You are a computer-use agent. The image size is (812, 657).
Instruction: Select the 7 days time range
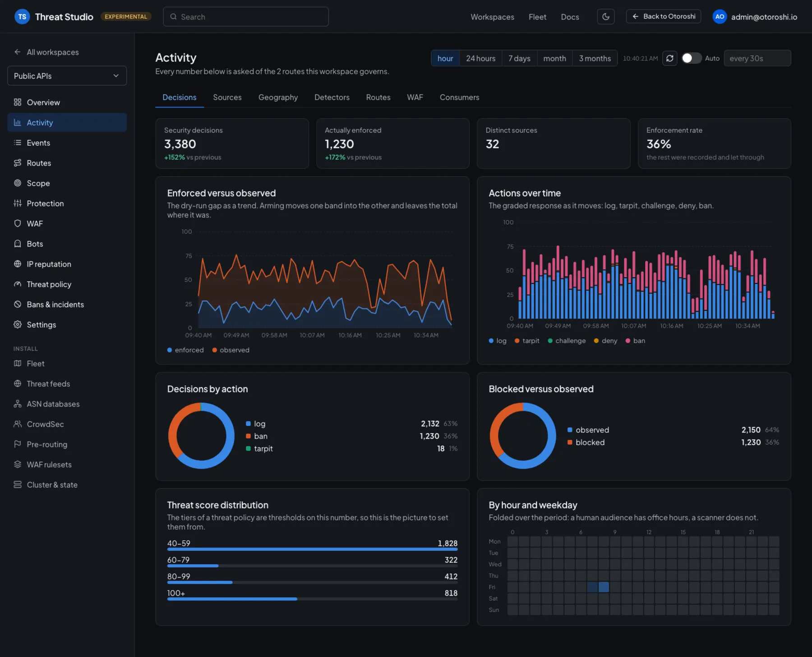(519, 58)
